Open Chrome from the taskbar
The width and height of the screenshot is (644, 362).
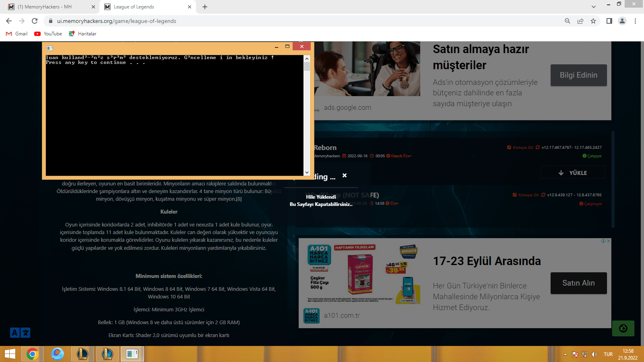(33, 354)
